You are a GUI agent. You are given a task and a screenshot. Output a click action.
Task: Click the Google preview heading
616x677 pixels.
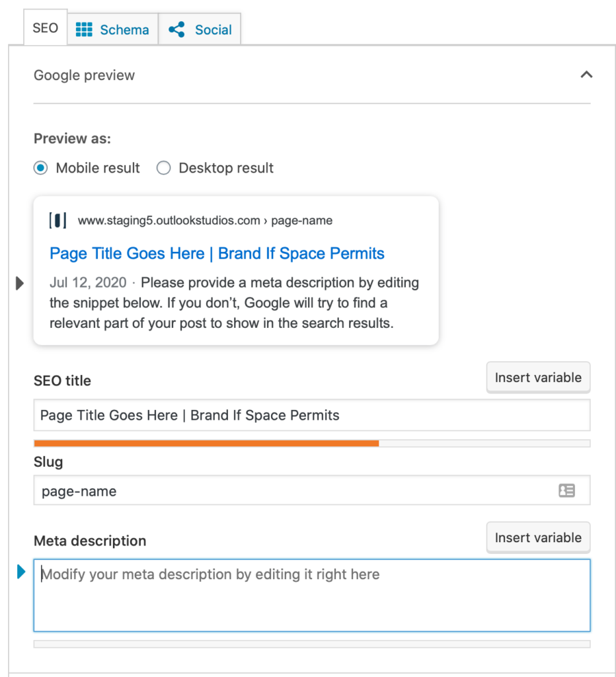click(84, 75)
